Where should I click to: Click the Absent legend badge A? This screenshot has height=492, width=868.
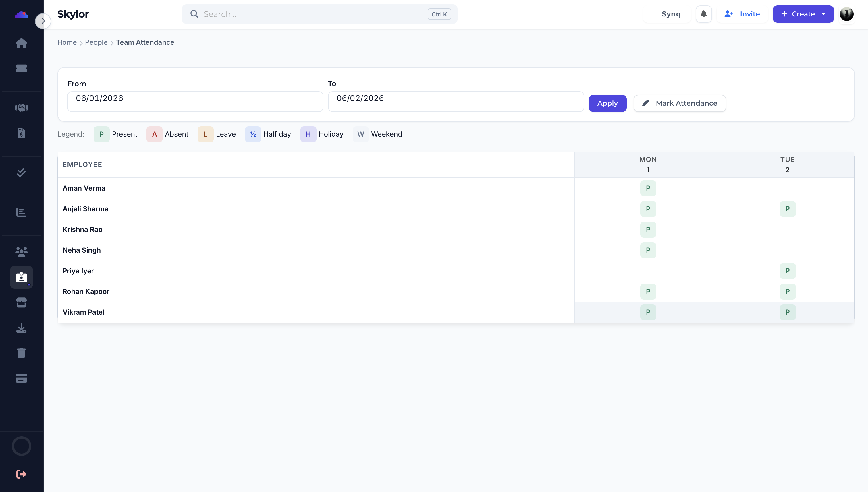(x=154, y=134)
